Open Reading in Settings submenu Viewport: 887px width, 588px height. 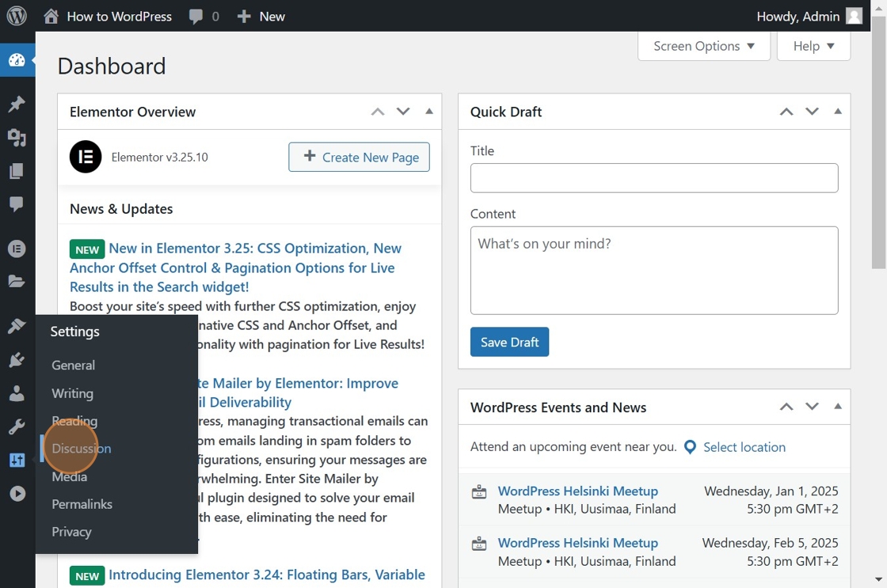click(74, 421)
